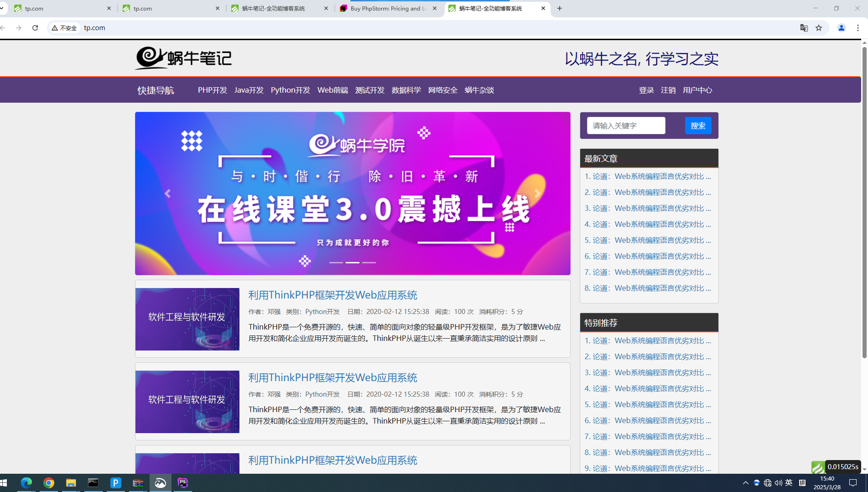Switch to the third tab 蜗牛笔记

pyautogui.click(x=280, y=8)
